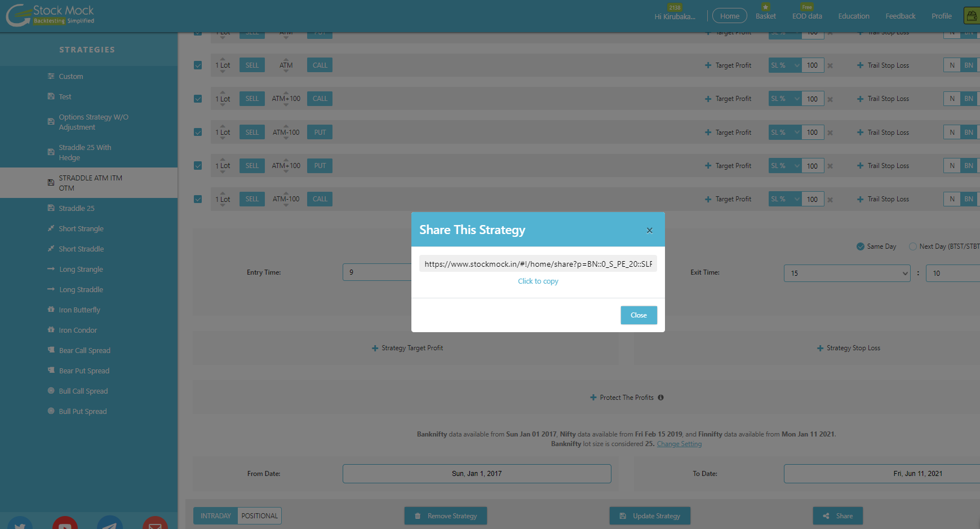
Task: Adjust strike stepper on ATM-100 PUT leg
Action: pyautogui.click(x=286, y=133)
